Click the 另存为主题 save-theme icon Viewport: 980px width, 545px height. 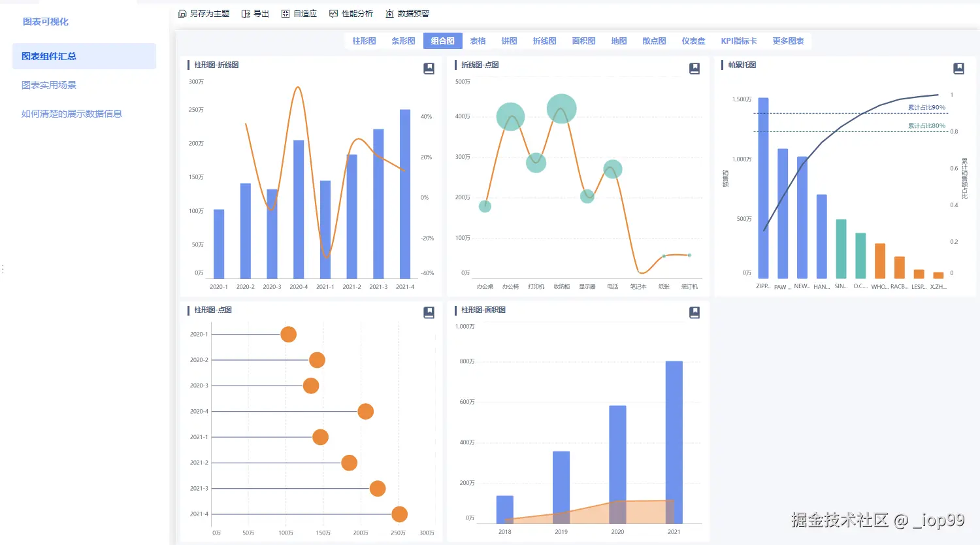pos(182,14)
